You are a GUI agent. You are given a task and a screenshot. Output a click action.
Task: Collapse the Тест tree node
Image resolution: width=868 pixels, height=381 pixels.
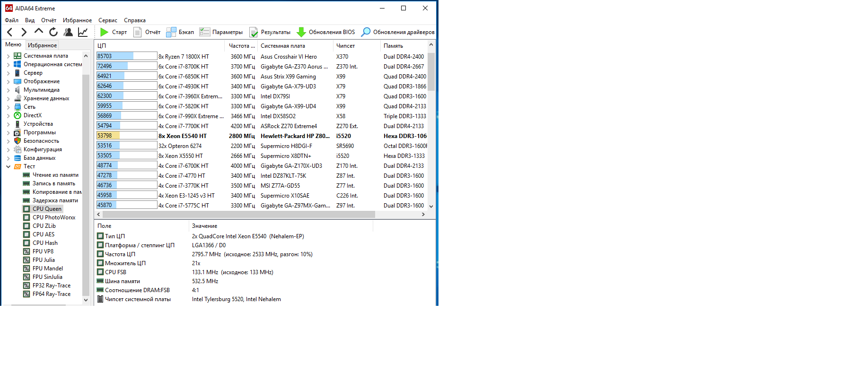[8, 166]
